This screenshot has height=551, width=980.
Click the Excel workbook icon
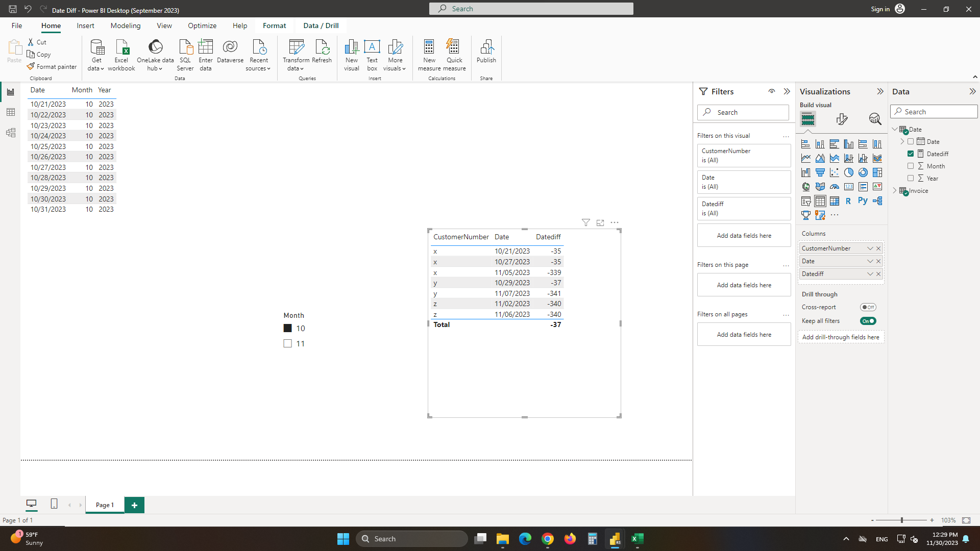click(121, 47)
